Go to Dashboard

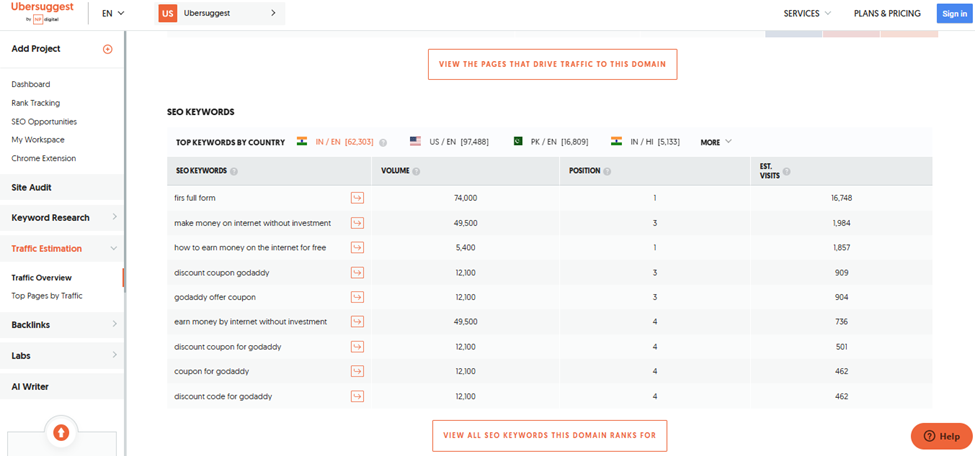tap(30, 85)
